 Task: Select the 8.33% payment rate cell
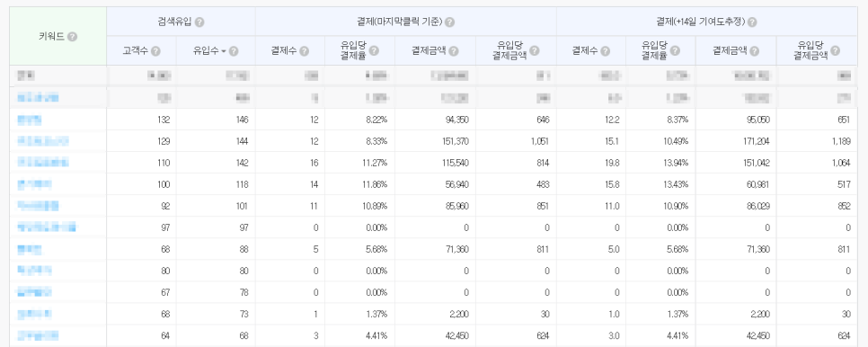(359, 141)
